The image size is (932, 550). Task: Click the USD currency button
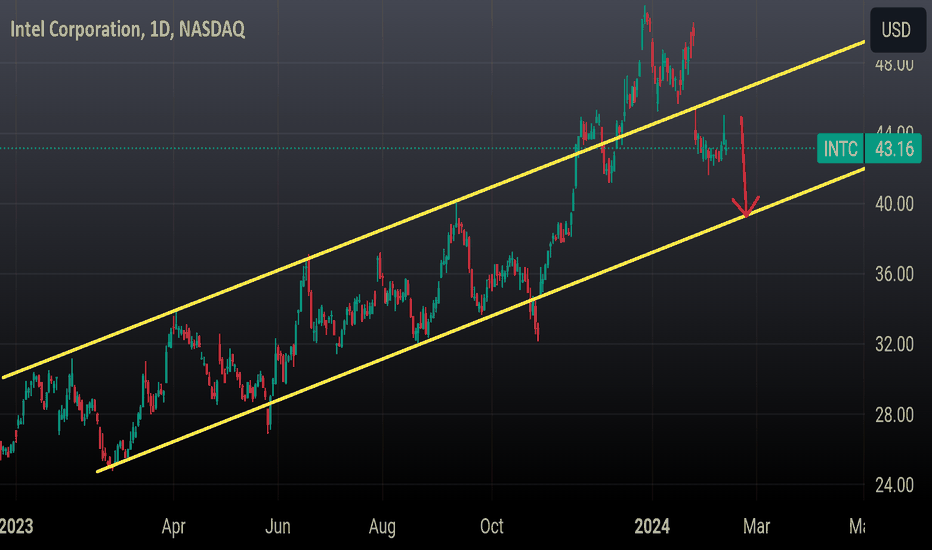(x=898, y=30)
